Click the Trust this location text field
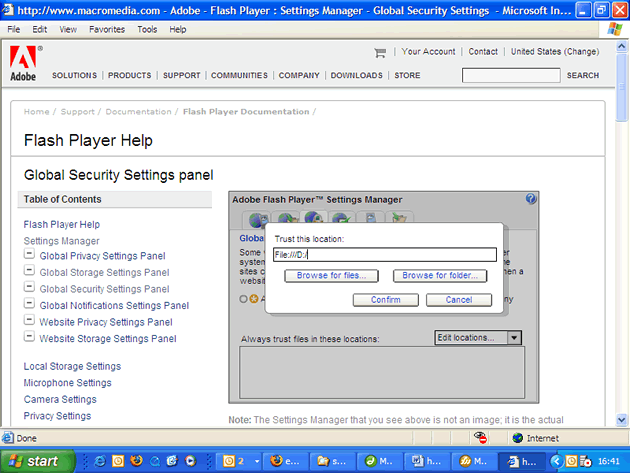 pyautogui.click(x=385, y=255)
